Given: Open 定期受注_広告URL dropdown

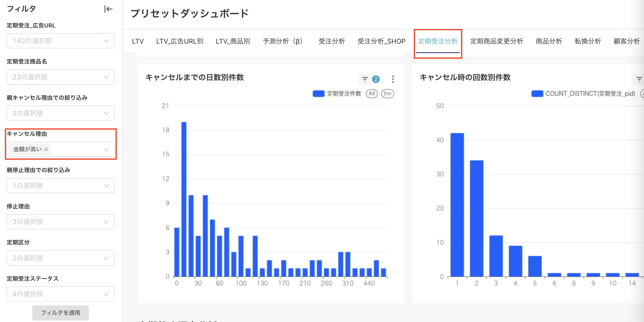Looking at the screenshot, I should [x=61, y=41].
